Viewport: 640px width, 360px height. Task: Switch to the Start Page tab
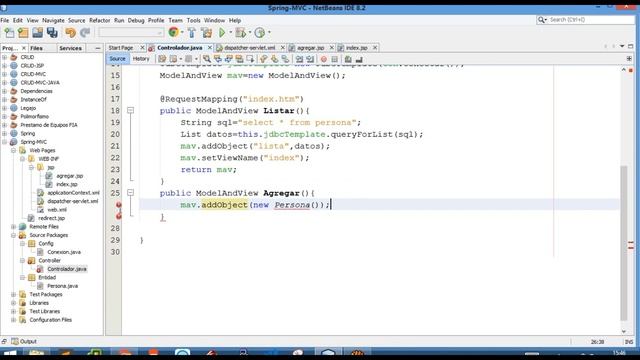tap(121, 48)
